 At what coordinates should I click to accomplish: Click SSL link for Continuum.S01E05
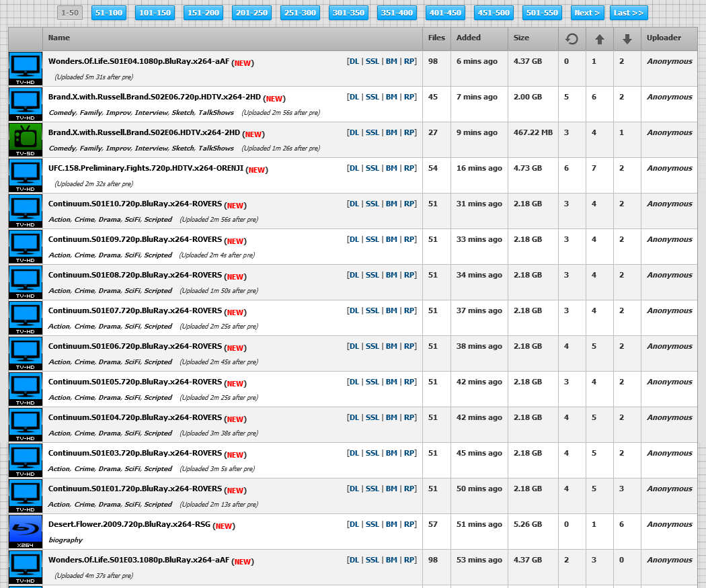(x=372, y=382)
